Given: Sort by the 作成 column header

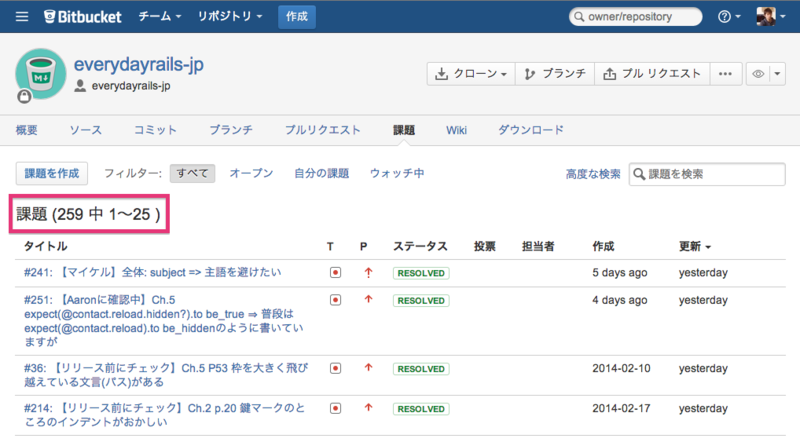Looking at the screenshot, I should 603,247.
